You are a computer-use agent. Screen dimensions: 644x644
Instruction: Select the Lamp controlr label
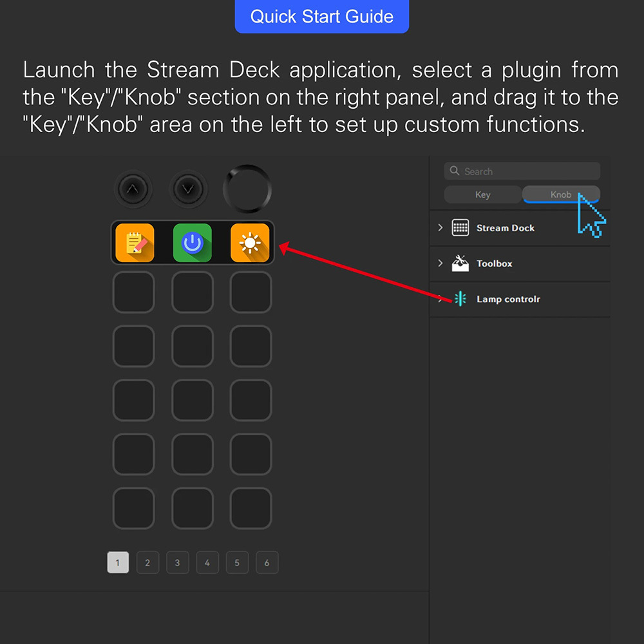[x=508, y=299]
